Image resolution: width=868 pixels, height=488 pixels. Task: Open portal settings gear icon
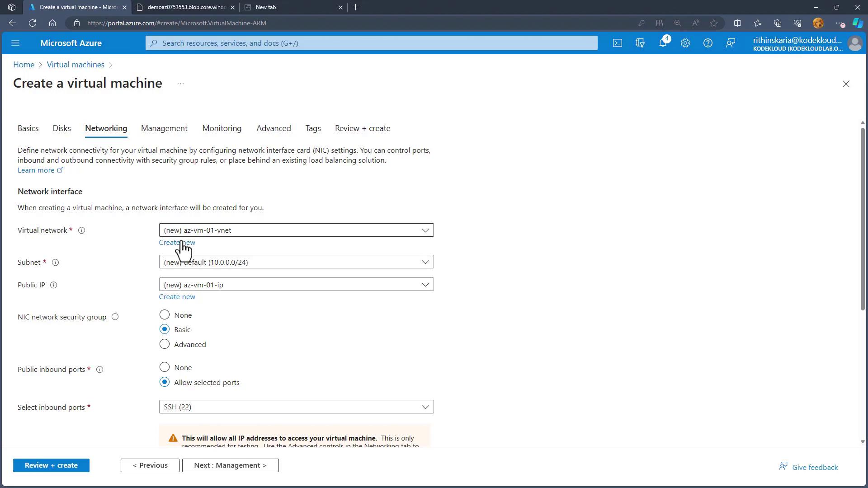click(685, 43)
